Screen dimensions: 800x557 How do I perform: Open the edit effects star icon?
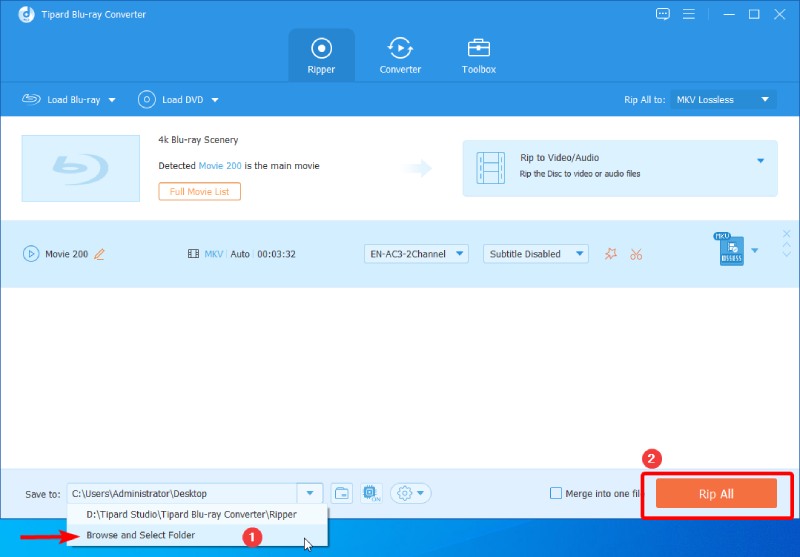click(x=611, y=254)
